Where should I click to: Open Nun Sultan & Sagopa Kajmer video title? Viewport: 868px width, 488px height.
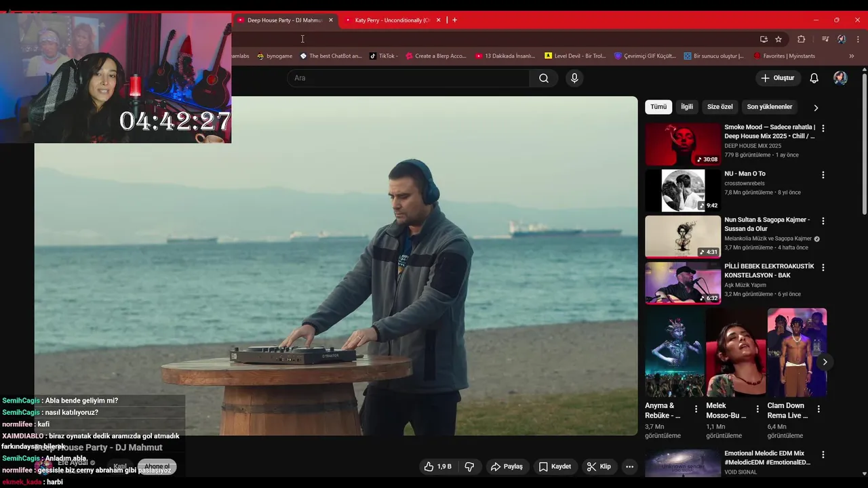point(767,224)
